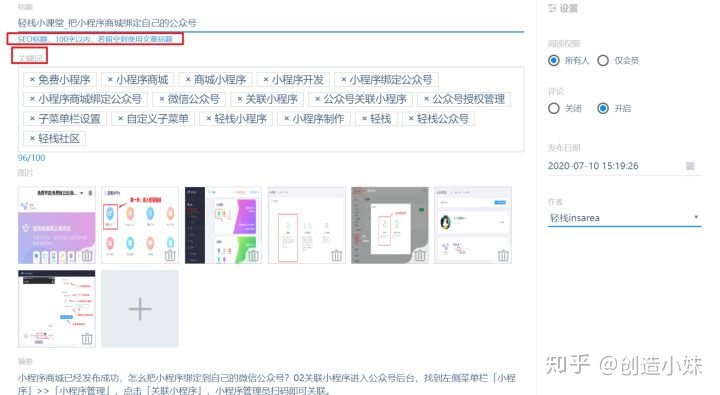The image size is (720, 395).
Task: Delete the fourth image with red outlined box
Action: point(337,255)
